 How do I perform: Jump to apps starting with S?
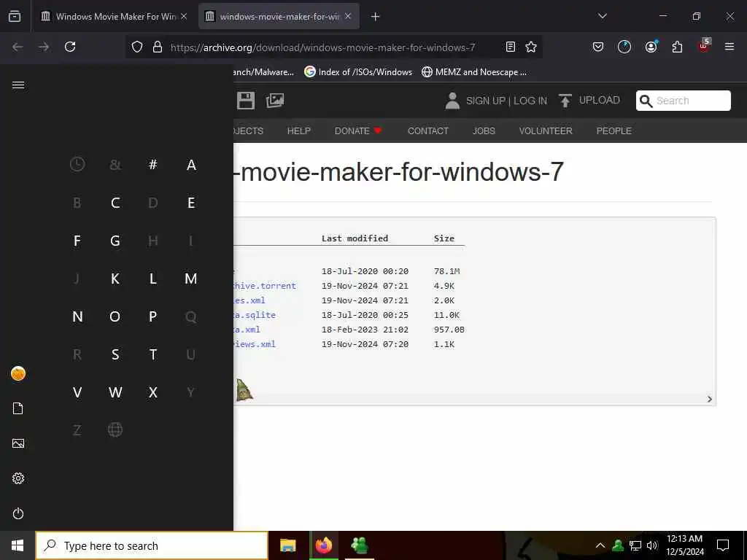tap(115, 354)
